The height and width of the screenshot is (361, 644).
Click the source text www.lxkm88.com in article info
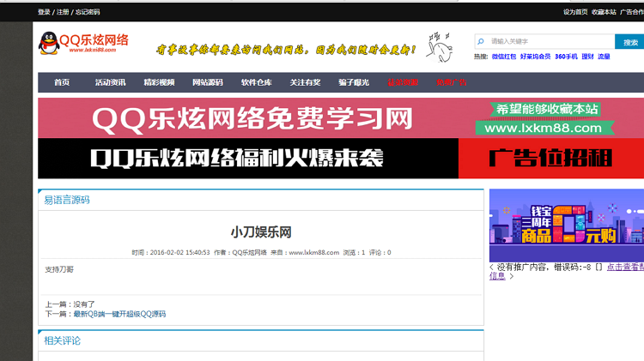coord(314,253)
